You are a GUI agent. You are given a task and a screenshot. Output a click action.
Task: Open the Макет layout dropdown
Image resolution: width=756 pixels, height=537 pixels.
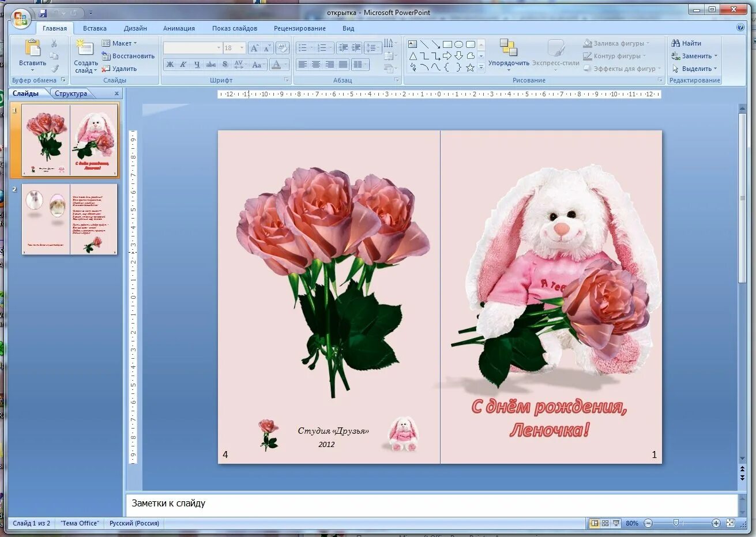120,43
